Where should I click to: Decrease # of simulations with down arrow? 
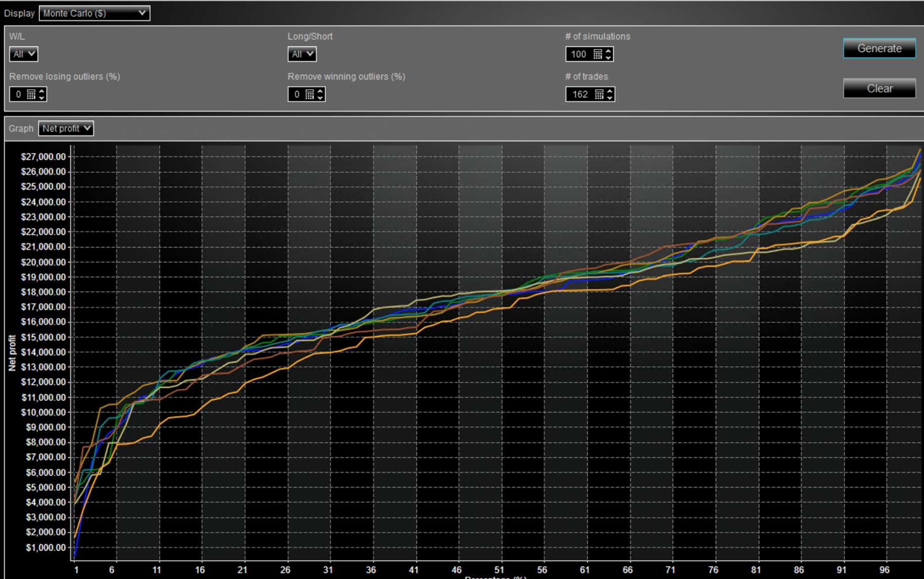point(609,57)
